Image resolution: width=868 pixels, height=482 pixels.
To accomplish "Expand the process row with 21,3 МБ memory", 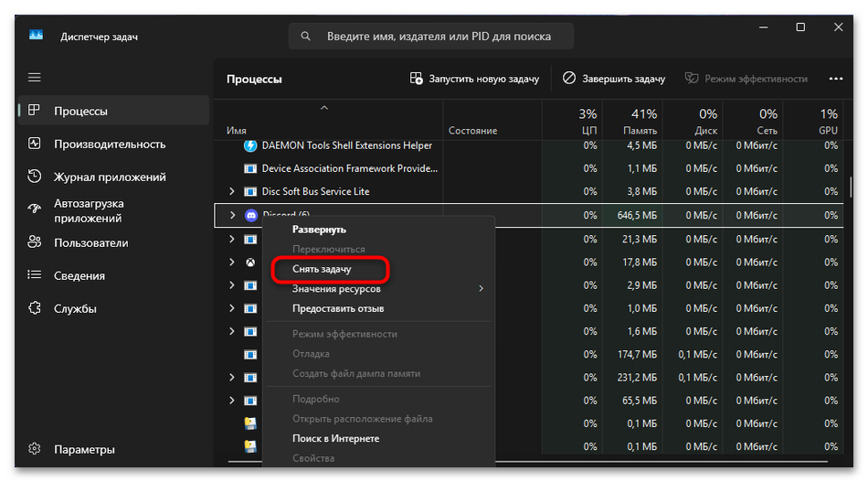I will 232,239.
